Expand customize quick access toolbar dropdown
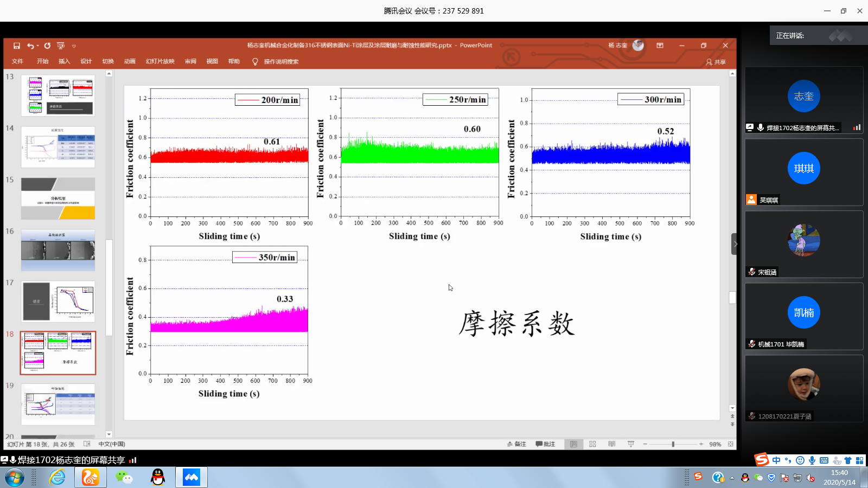The height and width of the screenshot is (488, 868). (x=74, y=46)
